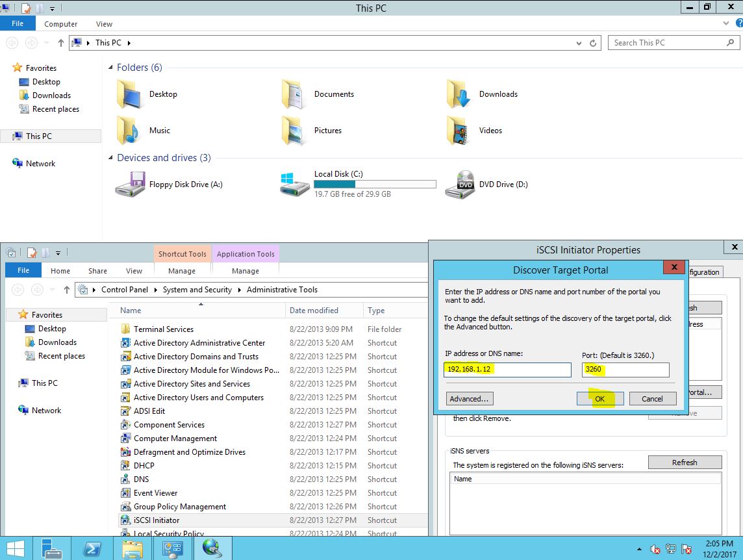The height and width of the screenshot is (560, 743).
Task: Open the iSCSI Initiator shortcut
Action: [156, 520]
